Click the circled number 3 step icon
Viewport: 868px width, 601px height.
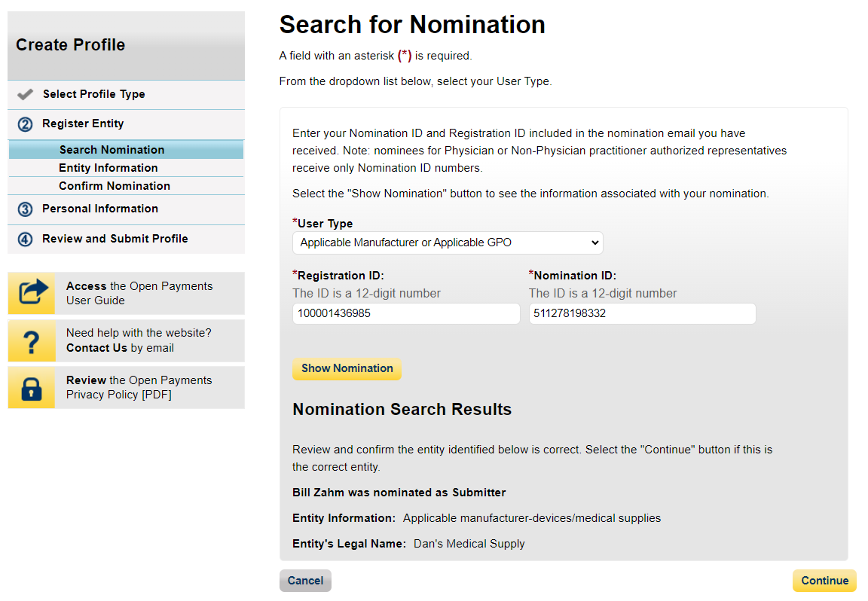click(25, 209)
